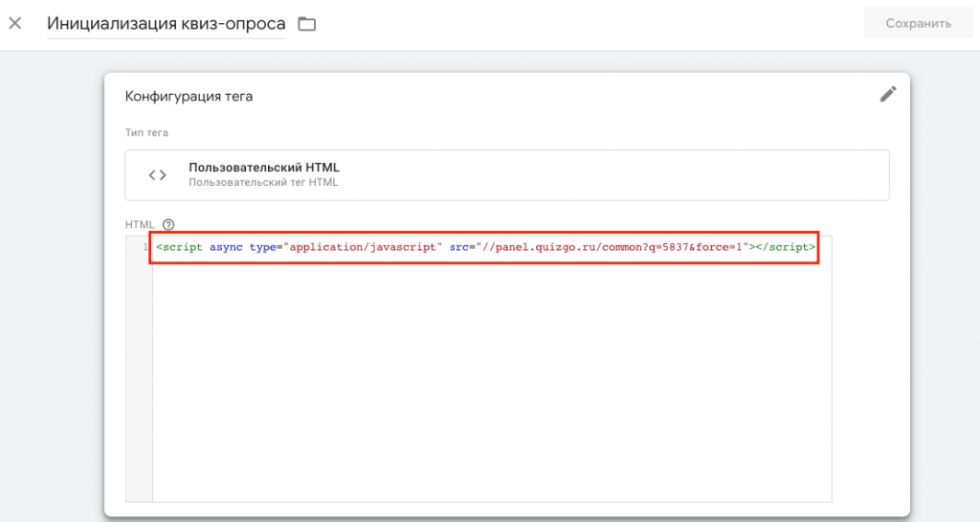Click the pencil icon to edit tag configuration

888,94
